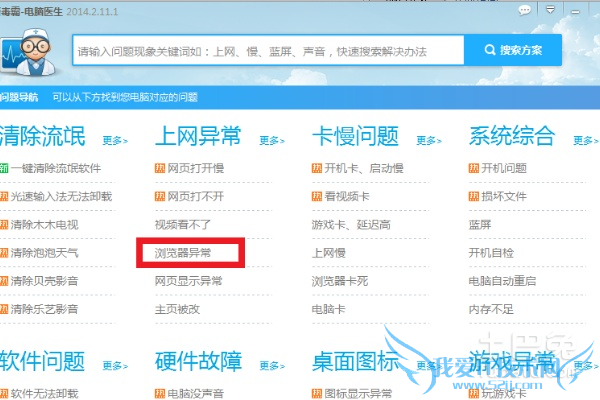600x400 pixels.
Task: Click the 系统综合 category heading
Action: (512, 136)
